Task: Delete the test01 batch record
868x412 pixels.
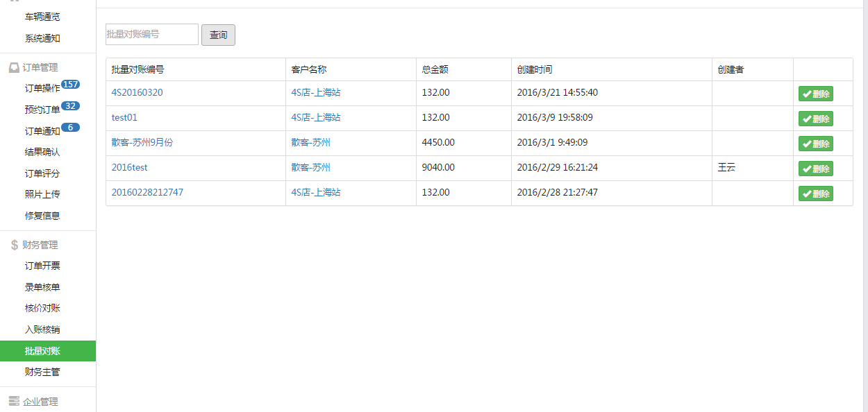Action: (x=815, y=119)
